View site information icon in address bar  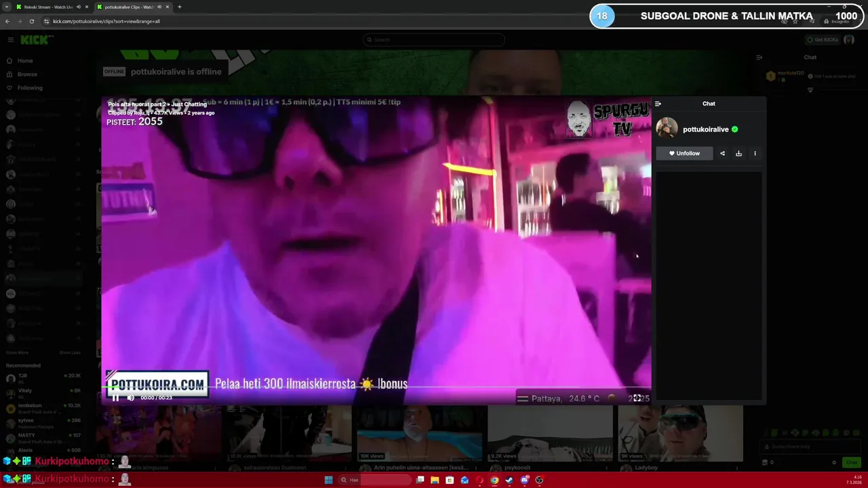(46, 21)
